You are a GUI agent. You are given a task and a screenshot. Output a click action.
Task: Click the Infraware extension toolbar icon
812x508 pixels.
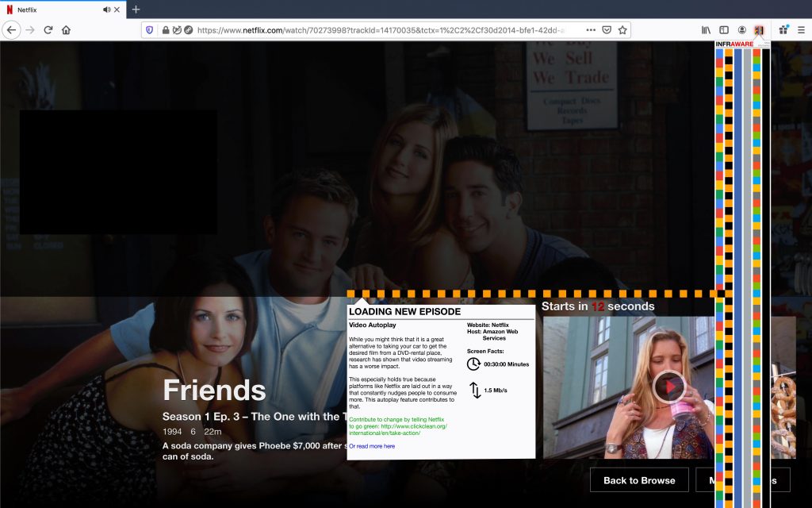(759, 30)
